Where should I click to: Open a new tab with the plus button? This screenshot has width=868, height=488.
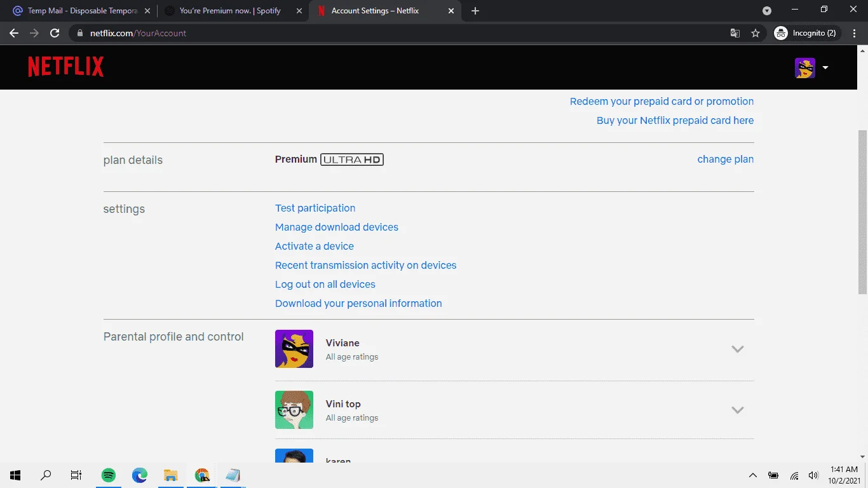click(x=475, y=11)
